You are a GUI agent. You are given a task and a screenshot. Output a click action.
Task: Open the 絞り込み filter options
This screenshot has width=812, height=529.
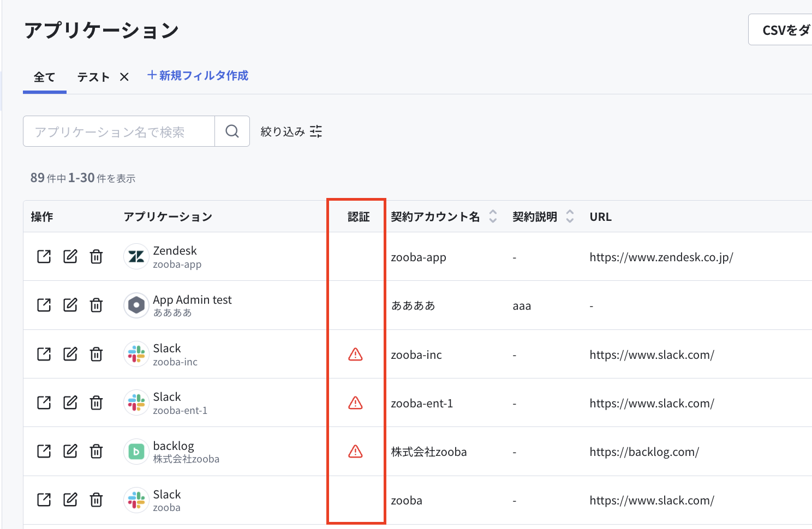click(x=291, y=131)
